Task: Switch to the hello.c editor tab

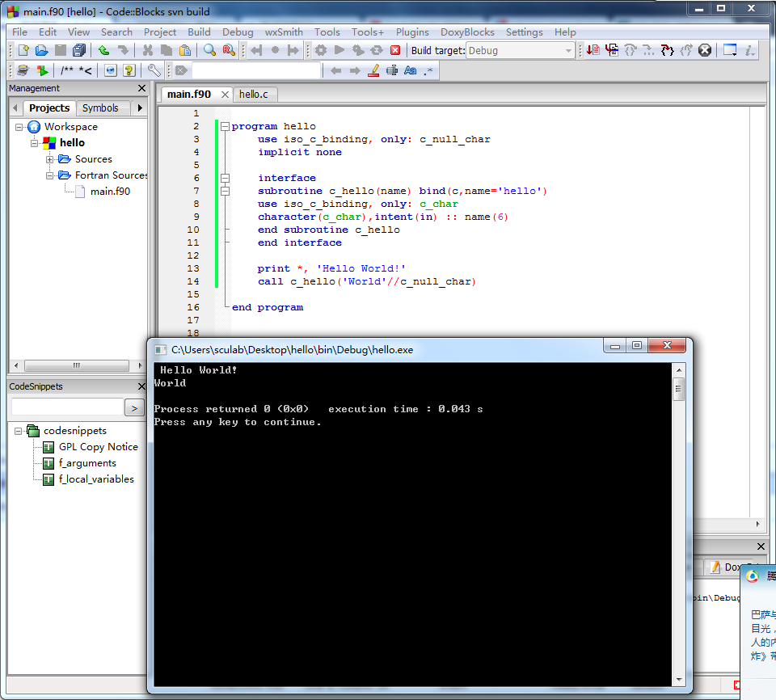Action: (254, 95)
